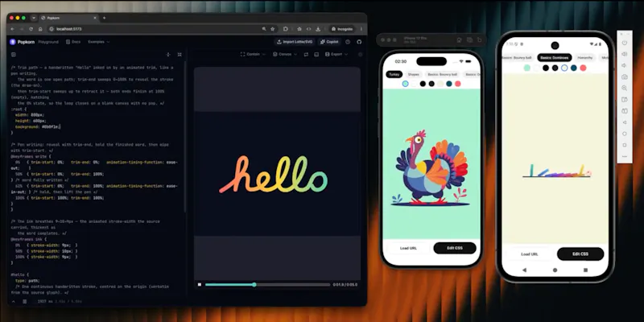This screenshot has width=644, height=322.
Task: Open the browser tab search dropdown
Action: point(34,18)
